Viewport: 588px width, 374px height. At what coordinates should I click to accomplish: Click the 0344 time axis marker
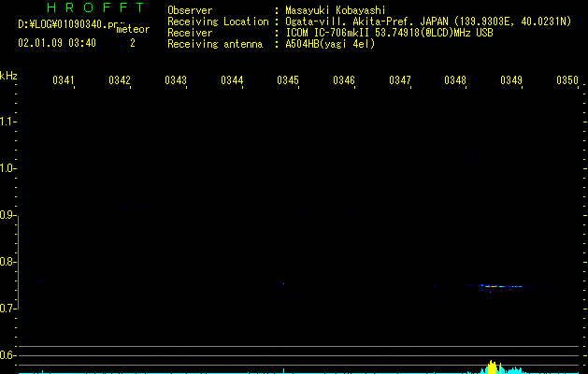click(232, 79)
